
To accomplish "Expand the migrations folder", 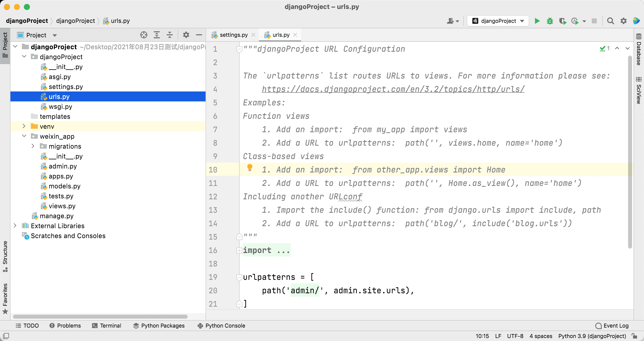I will point(33,146).
